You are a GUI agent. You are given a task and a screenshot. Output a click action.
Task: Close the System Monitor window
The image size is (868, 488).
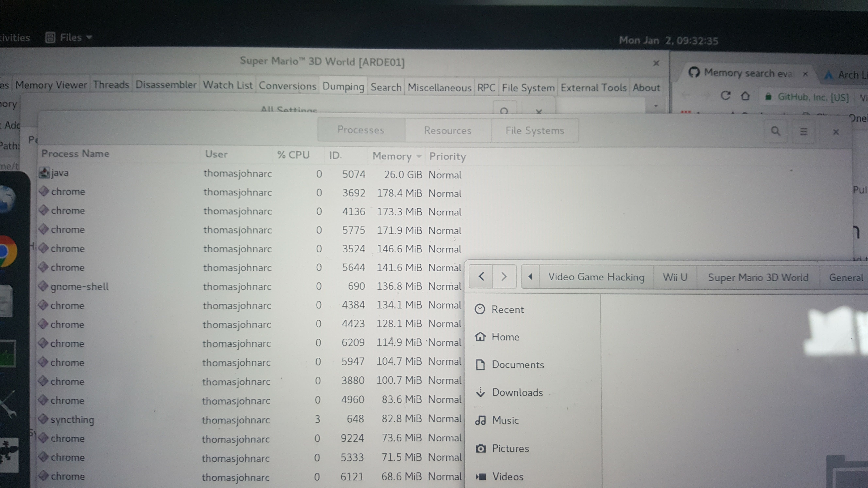836,132
